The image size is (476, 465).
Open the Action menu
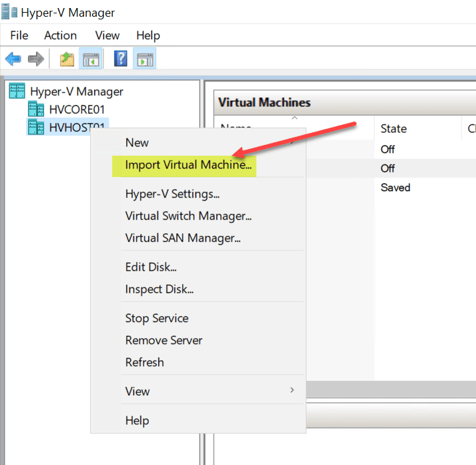pos(60,35)
